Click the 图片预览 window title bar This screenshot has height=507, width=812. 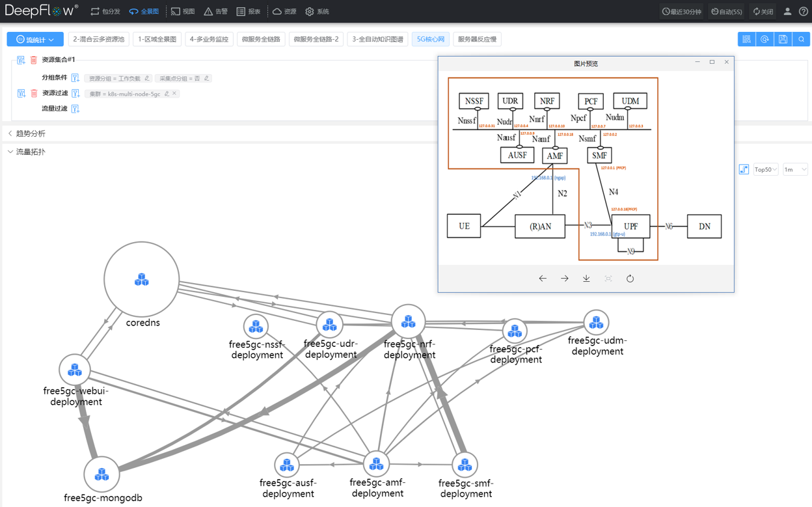586,63
